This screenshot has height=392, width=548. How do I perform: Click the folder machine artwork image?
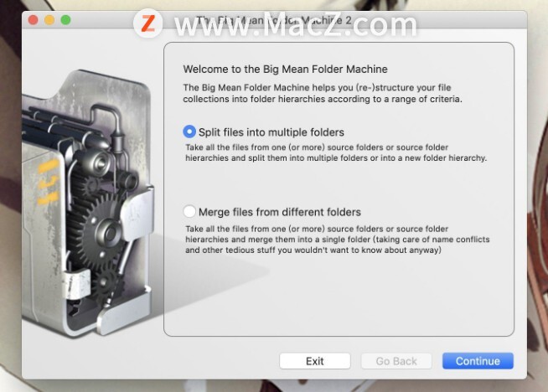pos(87,203)
